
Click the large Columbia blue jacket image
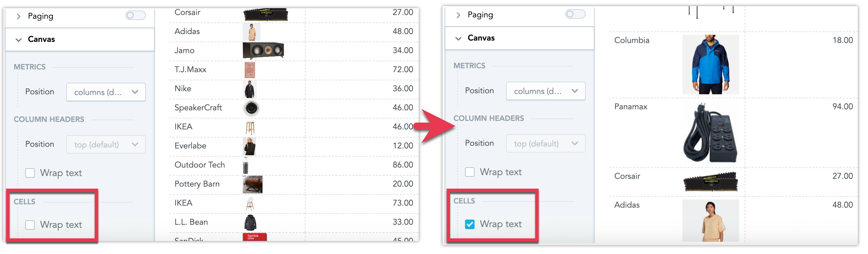pos(710,64)
